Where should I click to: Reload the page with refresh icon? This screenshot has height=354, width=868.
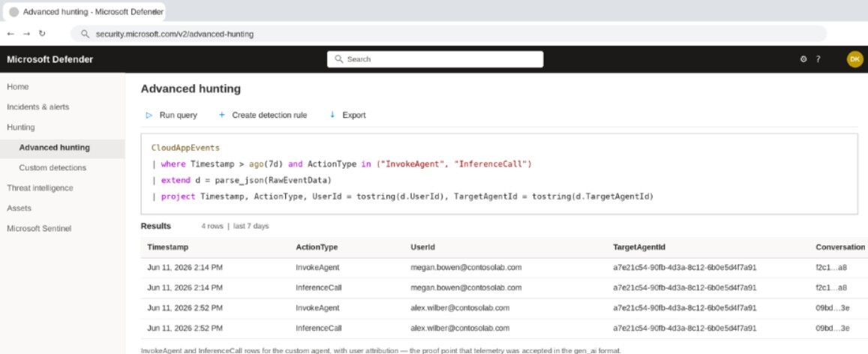pos(42,34)
